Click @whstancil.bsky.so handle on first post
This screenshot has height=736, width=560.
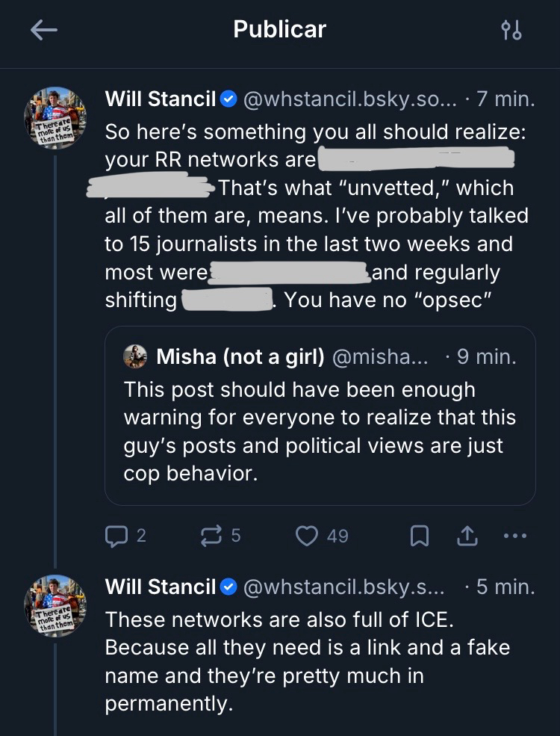[x=349, y=98]
